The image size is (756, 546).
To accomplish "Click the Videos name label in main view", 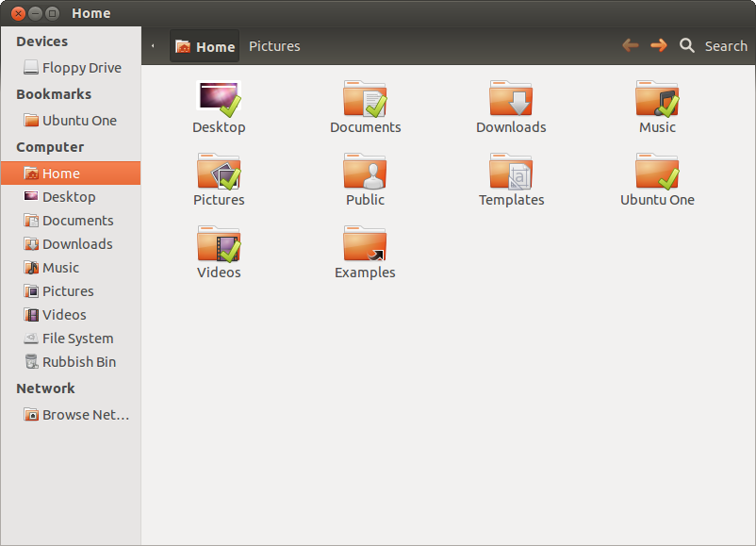I will click(219, 273).
